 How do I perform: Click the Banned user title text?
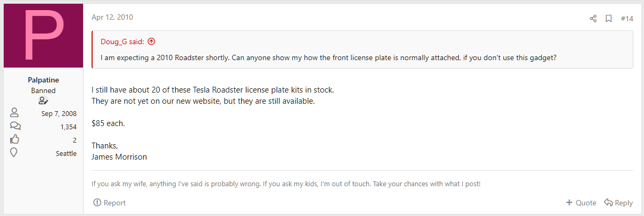[x=43, y=90]
